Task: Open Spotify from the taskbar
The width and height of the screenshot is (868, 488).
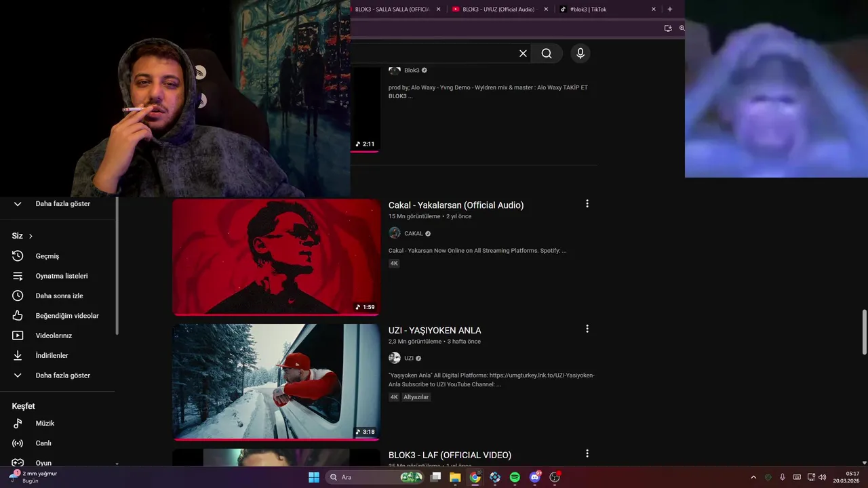Action: tap(515, 477)
